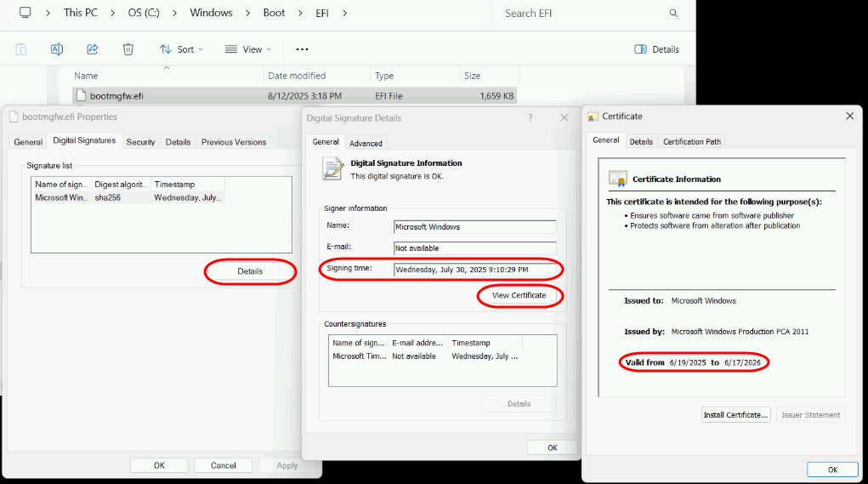Open General tab in Certificate window
The height and width of the screenshot is (484, 868).
[605, 140]
